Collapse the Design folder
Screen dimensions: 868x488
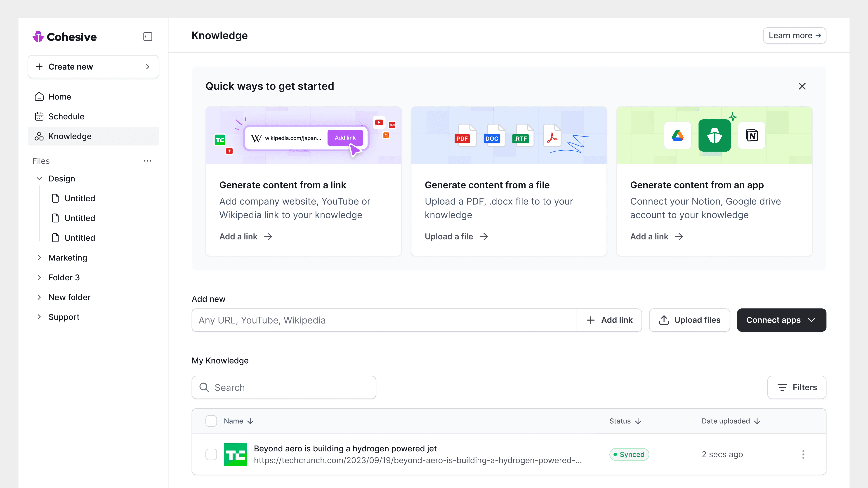click(x=39, y=178)
